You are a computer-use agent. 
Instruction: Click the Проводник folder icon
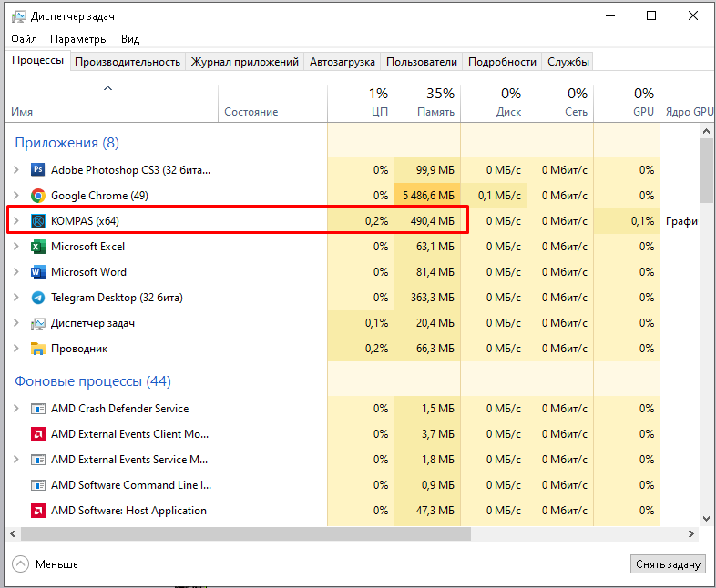(x=38, y=349)
